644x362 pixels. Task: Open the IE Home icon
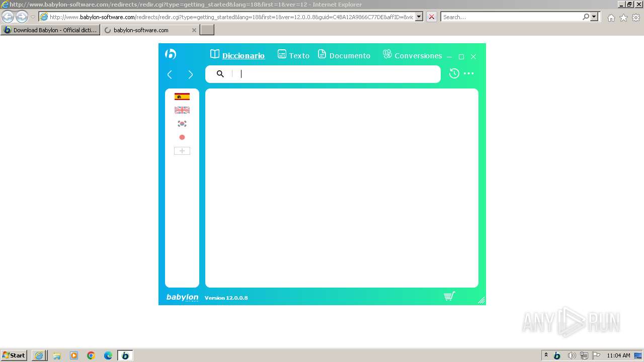tap(611, 18)
